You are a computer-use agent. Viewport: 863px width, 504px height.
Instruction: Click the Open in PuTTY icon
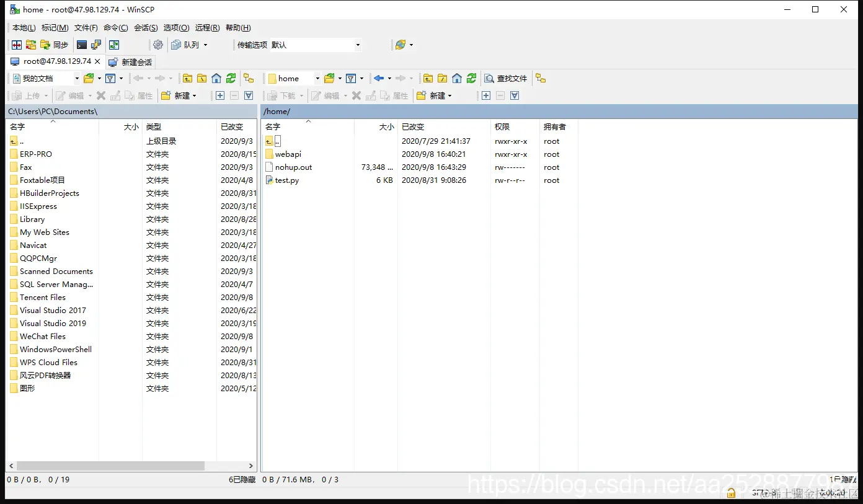coord(96,45)
